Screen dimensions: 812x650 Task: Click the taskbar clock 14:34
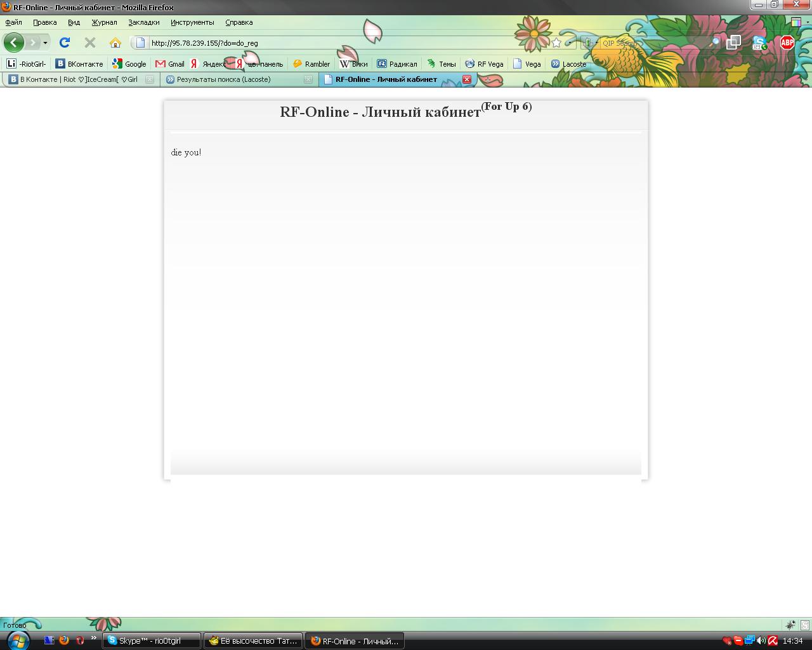click(793, 641)
